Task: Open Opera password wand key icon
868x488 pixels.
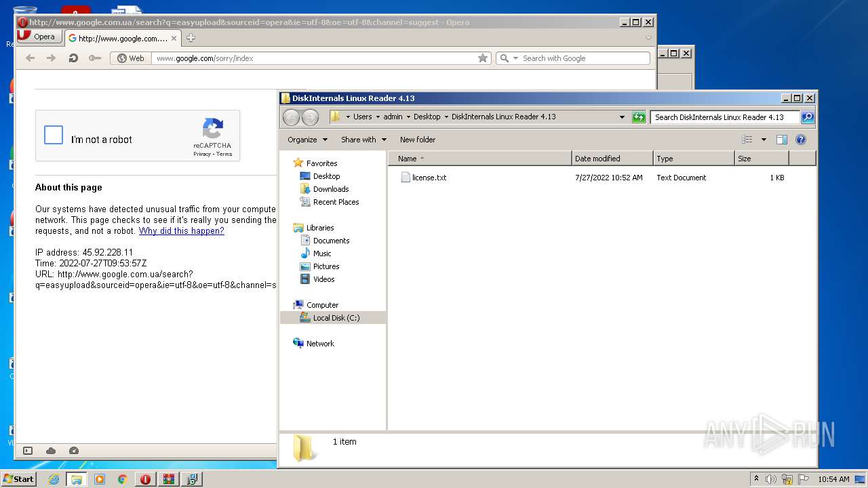Action: [x=95, y=58]
